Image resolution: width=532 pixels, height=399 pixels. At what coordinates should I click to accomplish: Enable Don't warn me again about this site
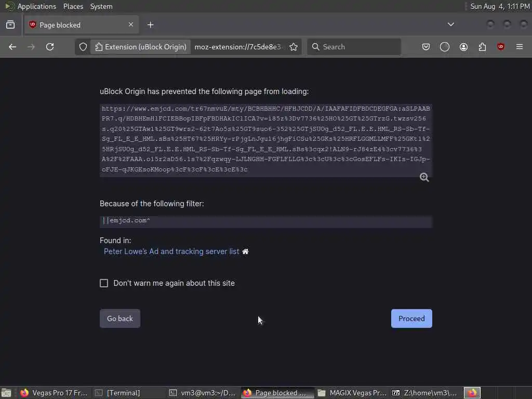(104, 283)
